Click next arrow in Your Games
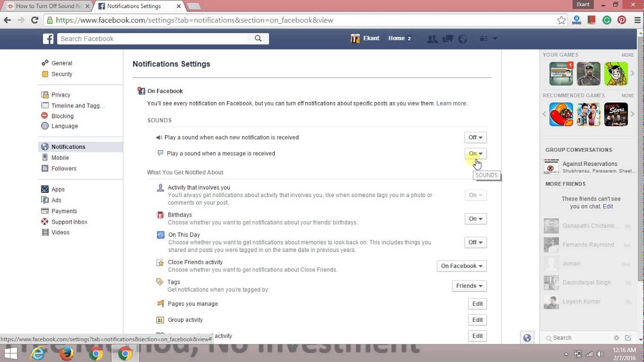Image resolution: width=644 pixels, height=362 pixels. pyautogui.click(x=632, y=74)
